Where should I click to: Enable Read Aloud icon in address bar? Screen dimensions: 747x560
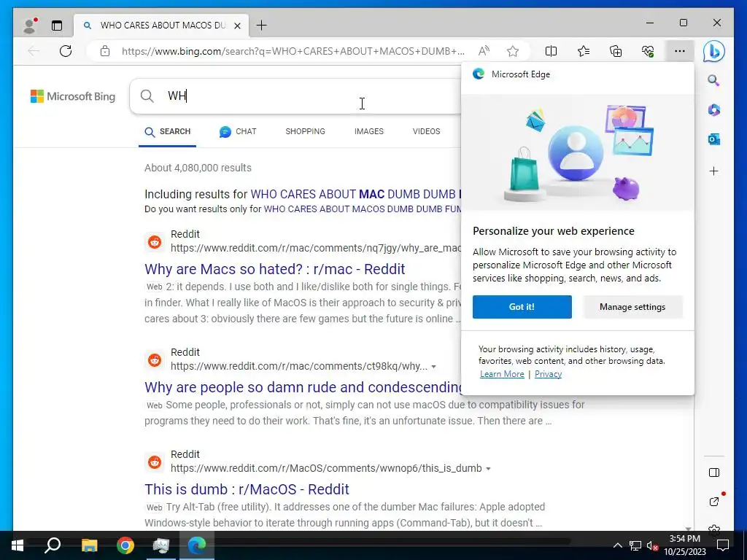(484, 51)
